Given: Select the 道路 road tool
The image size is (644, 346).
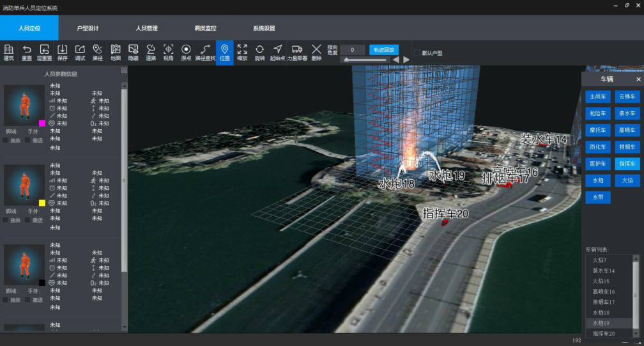Looking at the screenshot, I should point(151,52).
